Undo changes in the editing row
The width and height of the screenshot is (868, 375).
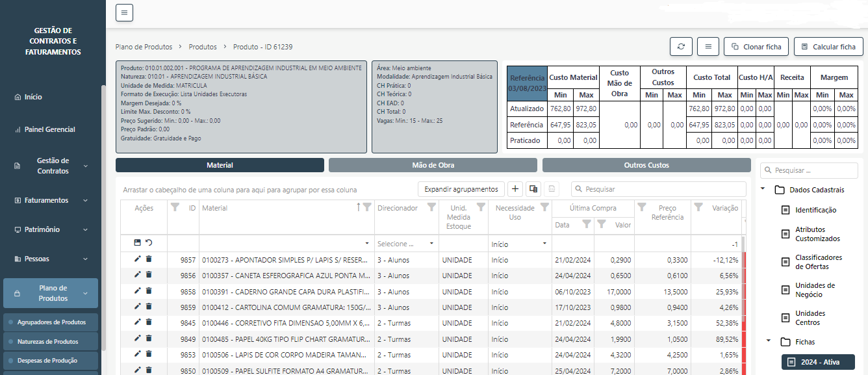tap(149, 243)
